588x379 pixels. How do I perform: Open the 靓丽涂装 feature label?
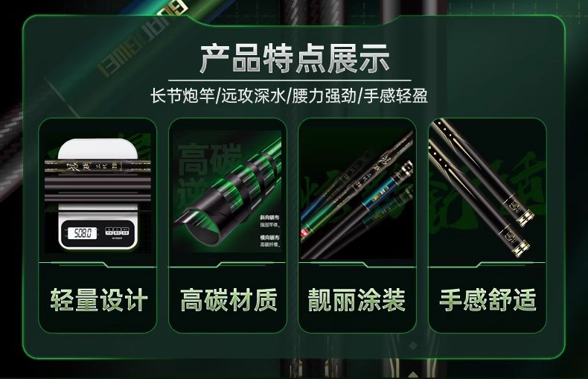[x=357, y=300]
